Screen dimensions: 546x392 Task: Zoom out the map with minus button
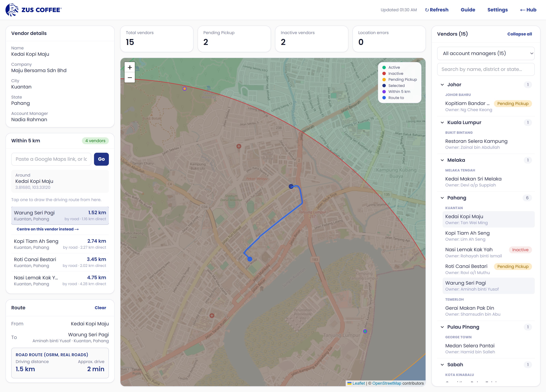[130, 77]
